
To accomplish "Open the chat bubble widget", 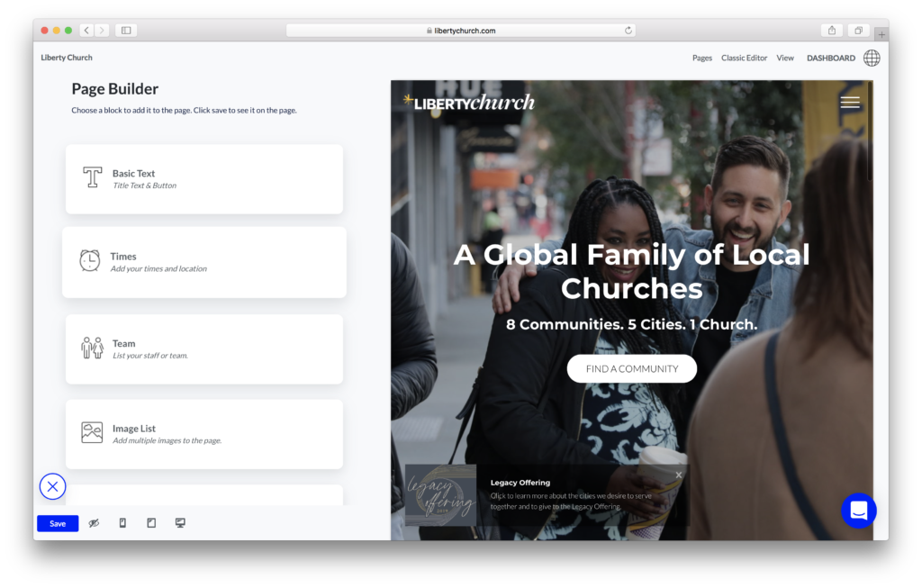I will click(858, 511).
